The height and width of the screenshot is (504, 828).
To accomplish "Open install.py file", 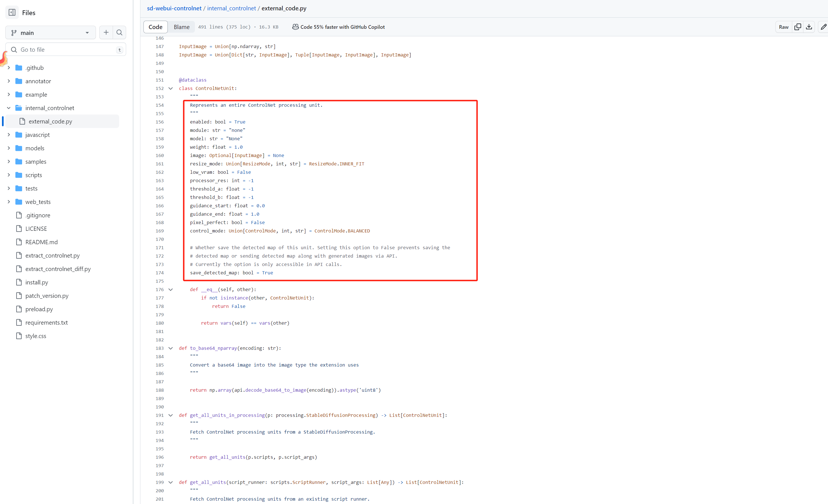I will click(37, 282).
